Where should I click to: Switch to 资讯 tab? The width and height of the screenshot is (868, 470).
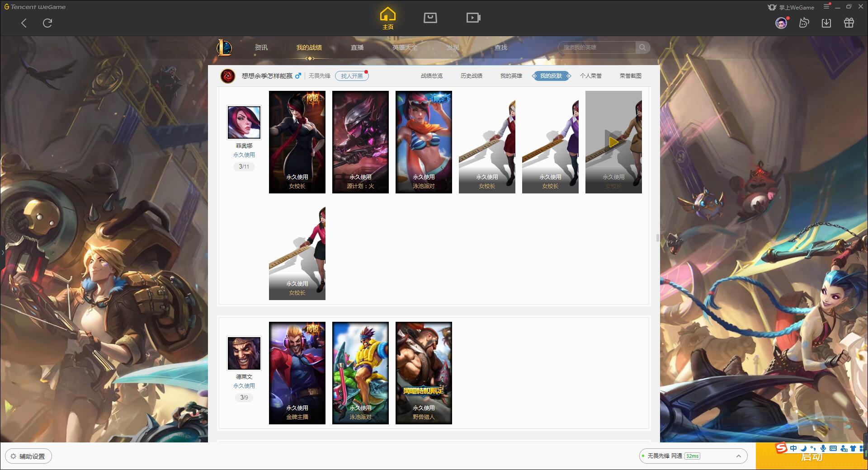point(261,47)
